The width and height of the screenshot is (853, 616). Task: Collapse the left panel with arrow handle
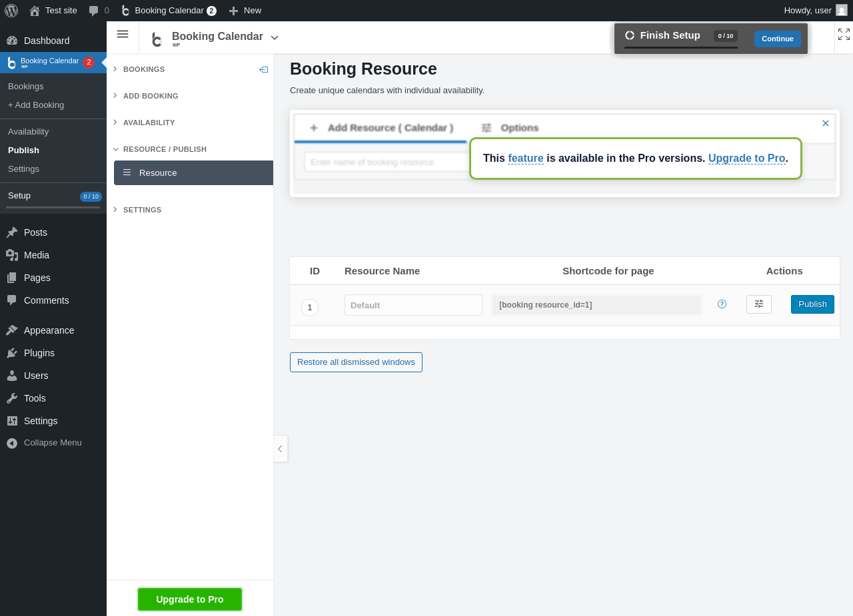280,449
